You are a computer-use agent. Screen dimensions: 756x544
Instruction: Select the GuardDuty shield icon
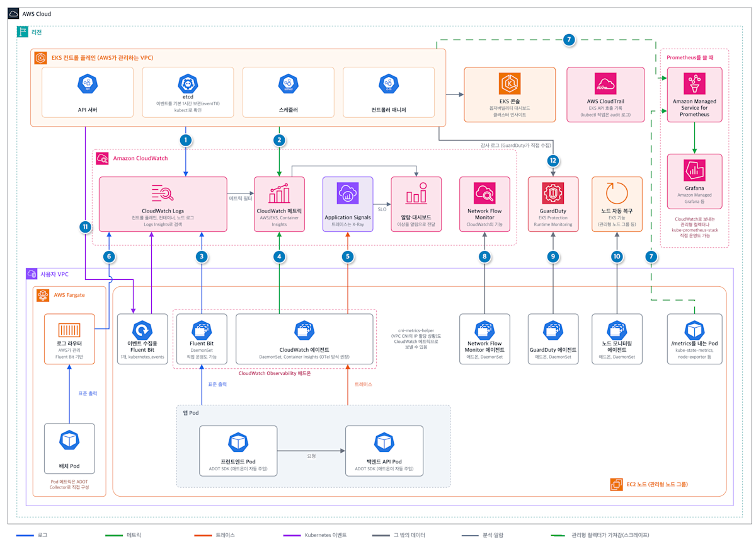coord(553,192)
